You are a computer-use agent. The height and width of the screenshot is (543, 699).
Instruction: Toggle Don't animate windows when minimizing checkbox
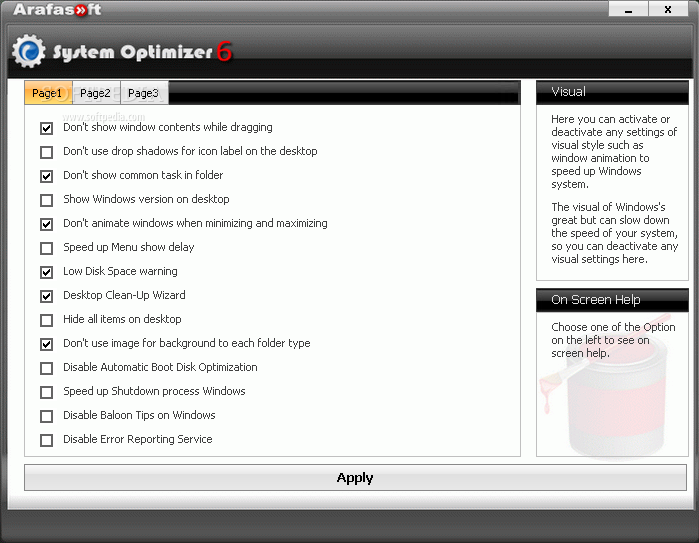pyautogui.click(x=46, y=224)
